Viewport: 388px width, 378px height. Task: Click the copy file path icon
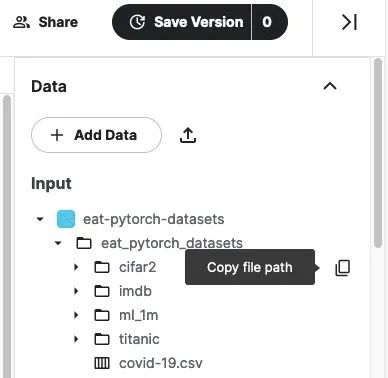coord(343,268)
